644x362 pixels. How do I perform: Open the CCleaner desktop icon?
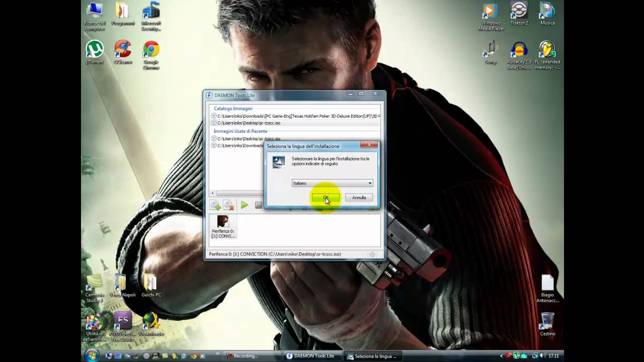(x=123, y=53)
